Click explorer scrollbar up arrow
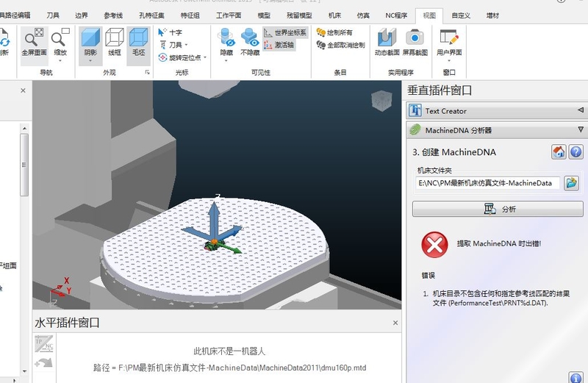The image size is (588, 383). pos(24,129)
